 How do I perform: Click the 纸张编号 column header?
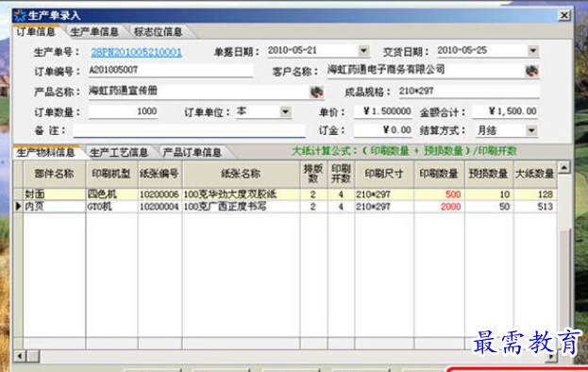point(160,174)
